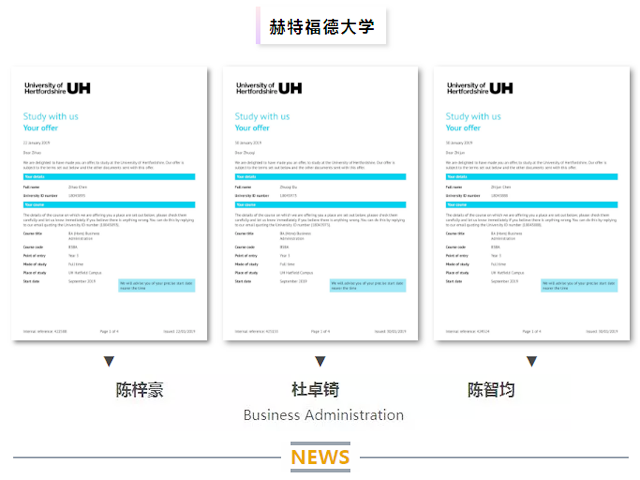Click the down triangle above 陈梓豪
This screenshot has height=480, width=640.
110,361
